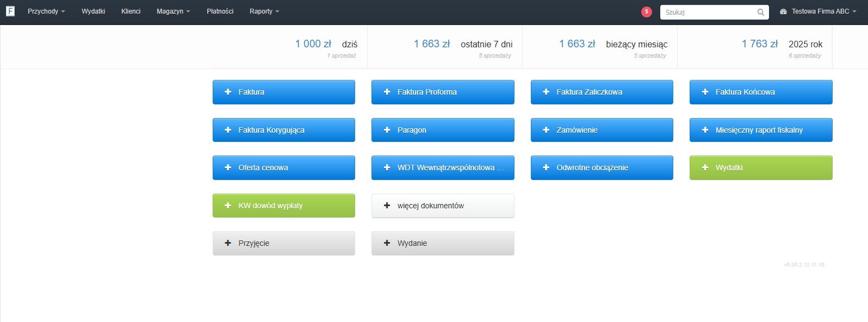Create a new Faktura Proforma

pyautogui.click(x=443, y=92)
